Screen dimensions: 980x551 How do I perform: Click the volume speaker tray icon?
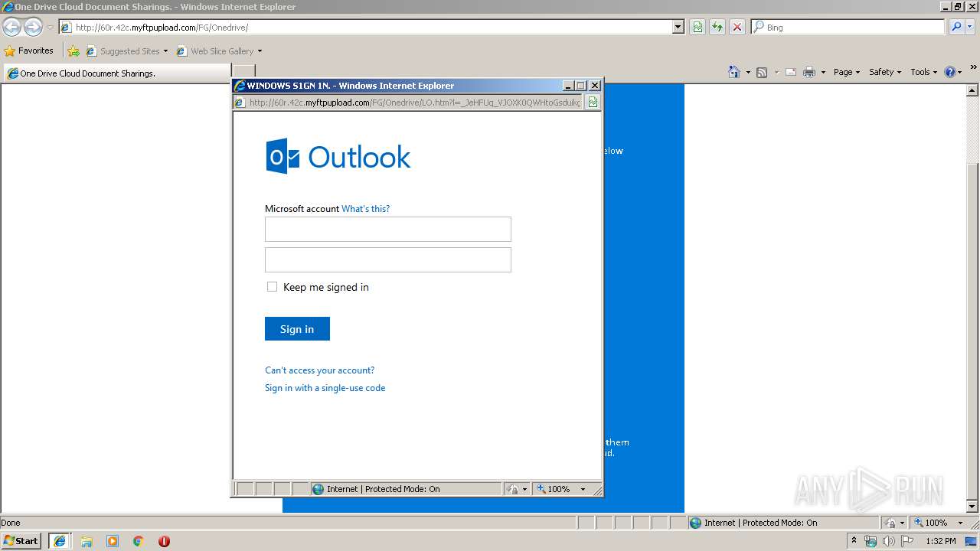(x=888, y=541)
